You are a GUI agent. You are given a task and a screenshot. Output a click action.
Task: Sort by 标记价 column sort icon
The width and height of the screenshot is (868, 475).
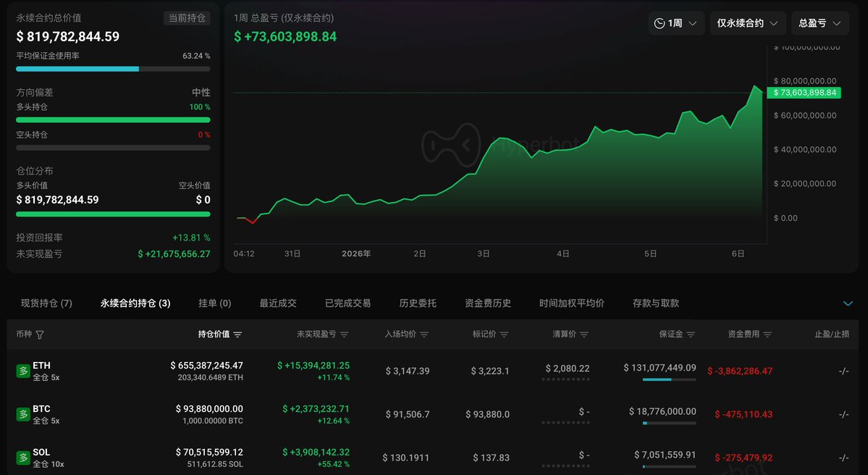pos(505,335)
